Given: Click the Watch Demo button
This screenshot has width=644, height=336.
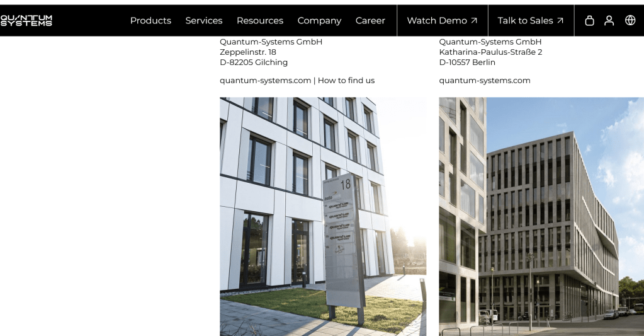Looking at the screenshot, I should (443, 21).
